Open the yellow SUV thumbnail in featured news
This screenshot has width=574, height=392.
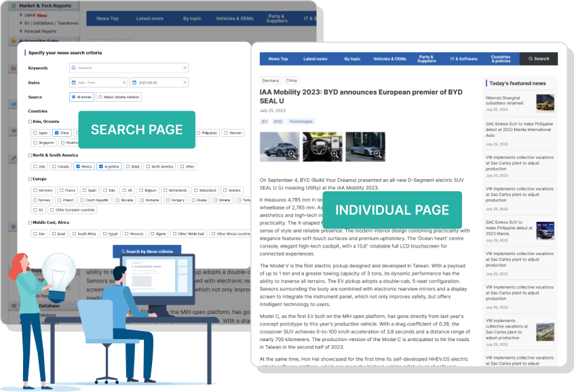point(545,103)
